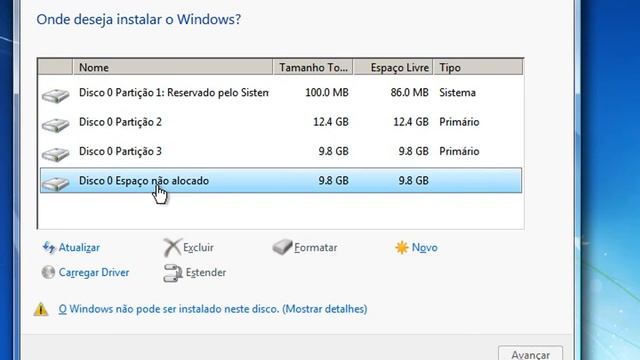
Task: Click the drive icon for Espaço não alocado
Action: pyautogui.click(x=56, y=184)
